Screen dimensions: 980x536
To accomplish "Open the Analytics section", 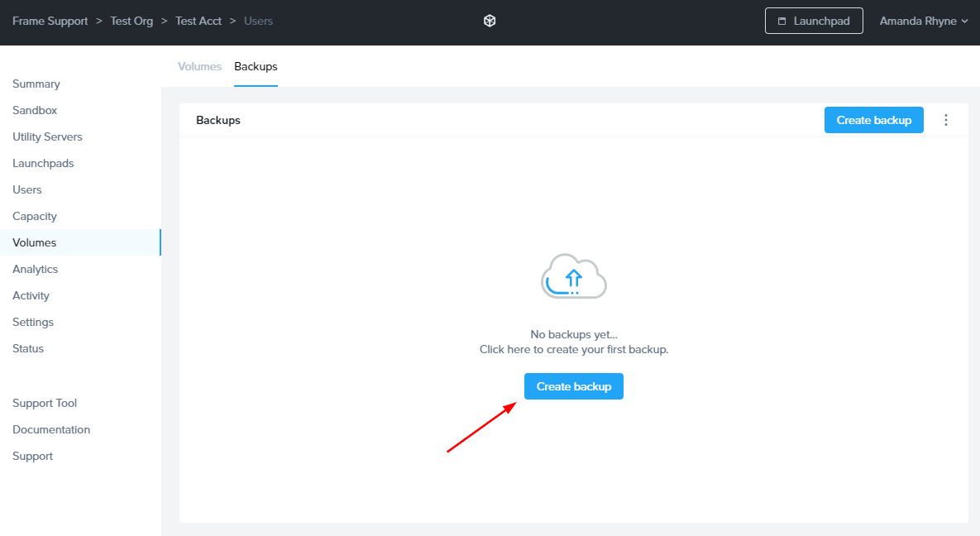I will click(x=35, y=269).
